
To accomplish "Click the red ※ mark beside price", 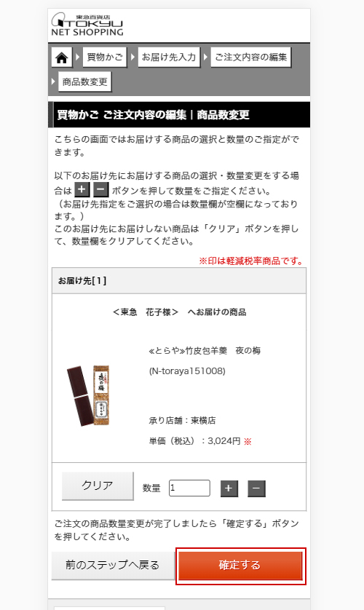I will [248, 441].
